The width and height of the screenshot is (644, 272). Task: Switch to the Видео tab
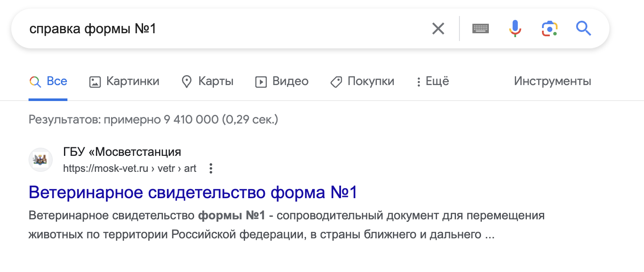click(290, 81)
